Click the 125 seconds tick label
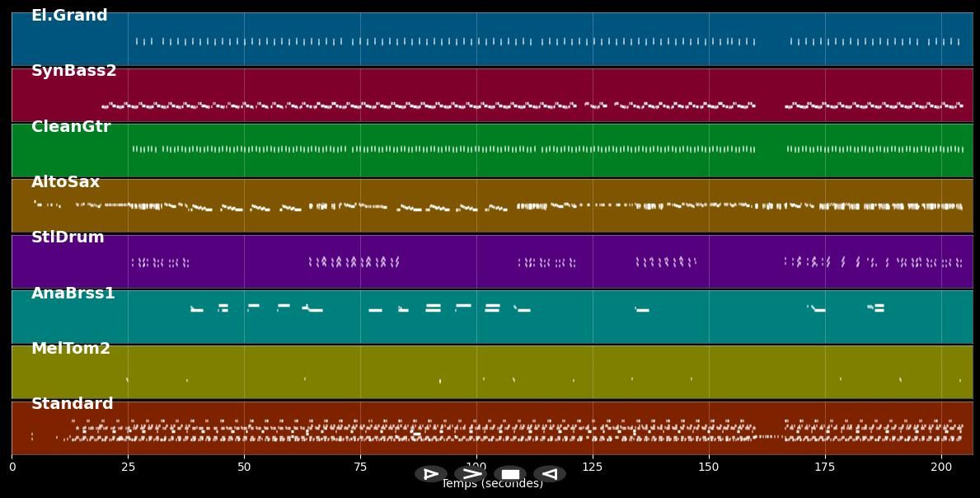Image resolution: width=980 pixels, height=498 pixels. click(x=593, y=467)
